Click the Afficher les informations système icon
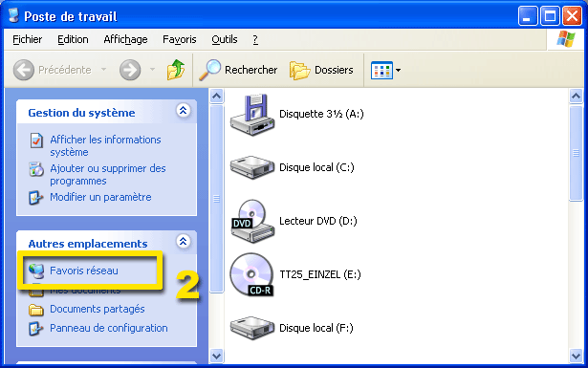This screenshot has width=588, height=368. click(x=36, y=141)
